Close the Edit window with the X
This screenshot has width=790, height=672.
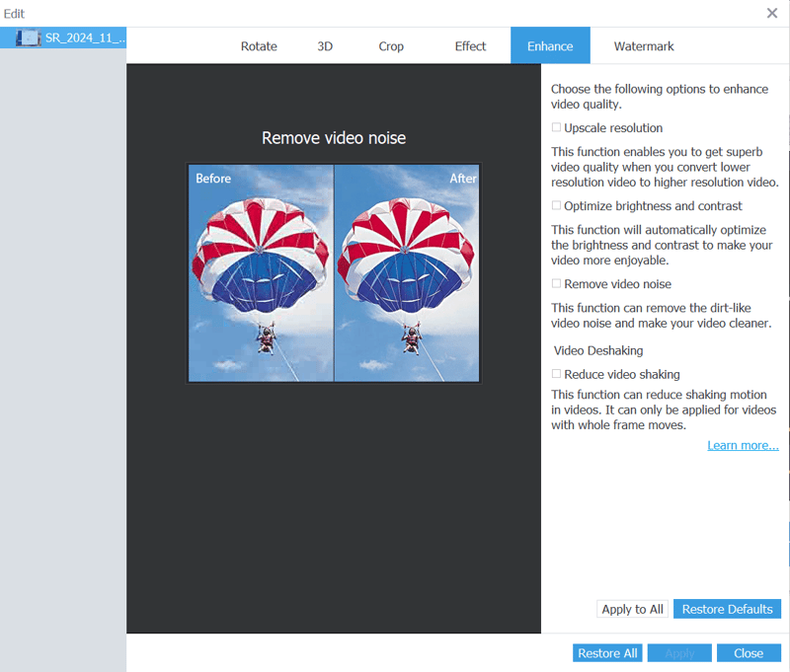[x=772, y=13]
